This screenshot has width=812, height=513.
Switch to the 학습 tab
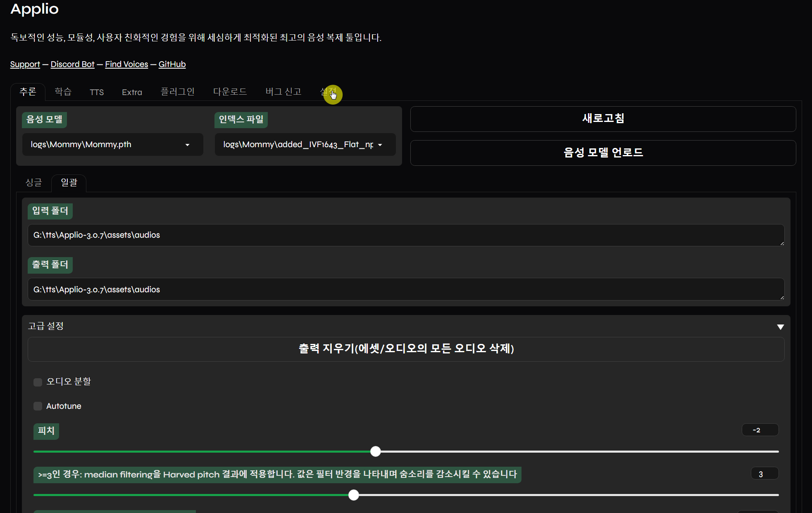pos(63,92)
